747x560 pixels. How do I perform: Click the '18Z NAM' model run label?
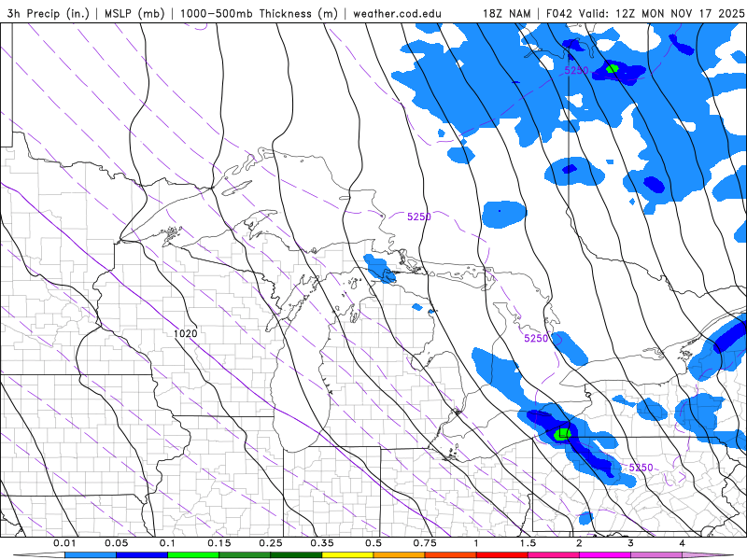pyautogui.click(x=506, y=13)
